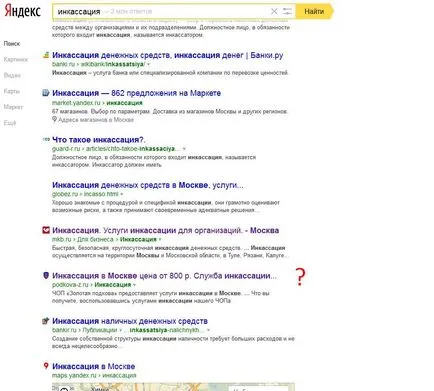Open result Что такое инкассация?
Screen dimensions: 434x391
coord(99,140)
